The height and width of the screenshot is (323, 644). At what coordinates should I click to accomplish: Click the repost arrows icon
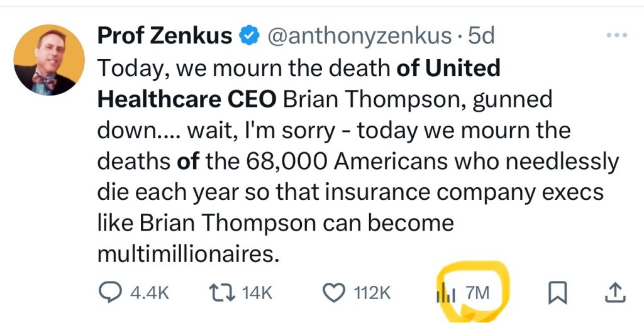[219, 292]
